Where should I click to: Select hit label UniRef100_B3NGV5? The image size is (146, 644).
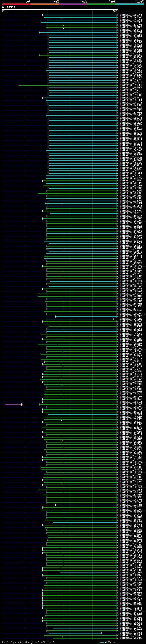coord(131,331)
